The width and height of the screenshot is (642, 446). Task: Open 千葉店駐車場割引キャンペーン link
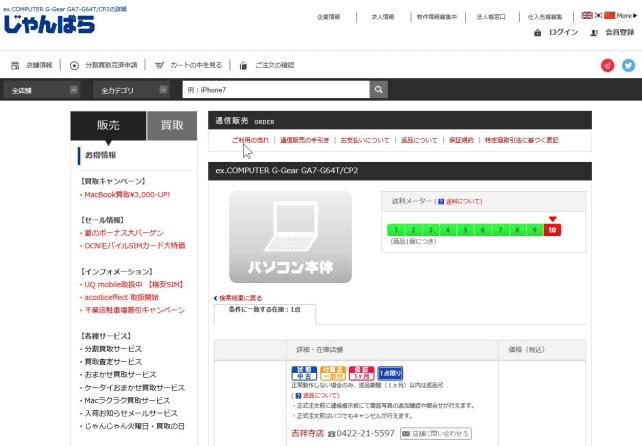point(134,310)
